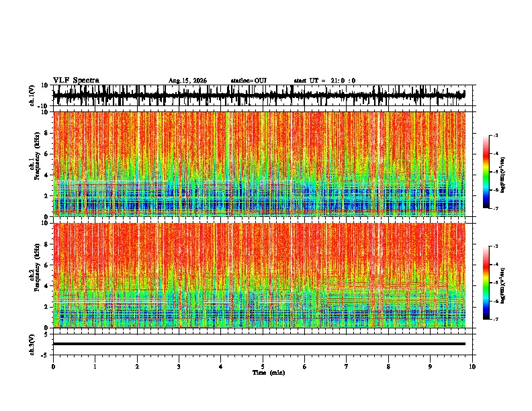Click time axis tick label "2"

[x=137, y=367]
